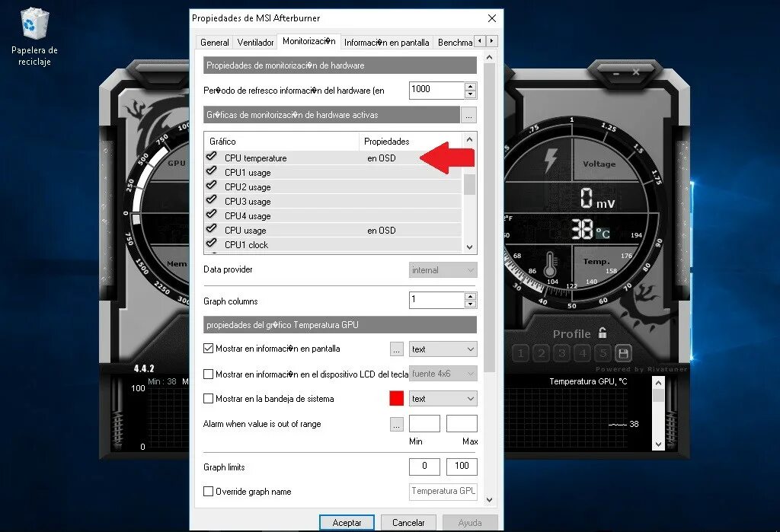
Task: Select profile slot 4 in Afterburner
Action: click(x=583, y=353)
